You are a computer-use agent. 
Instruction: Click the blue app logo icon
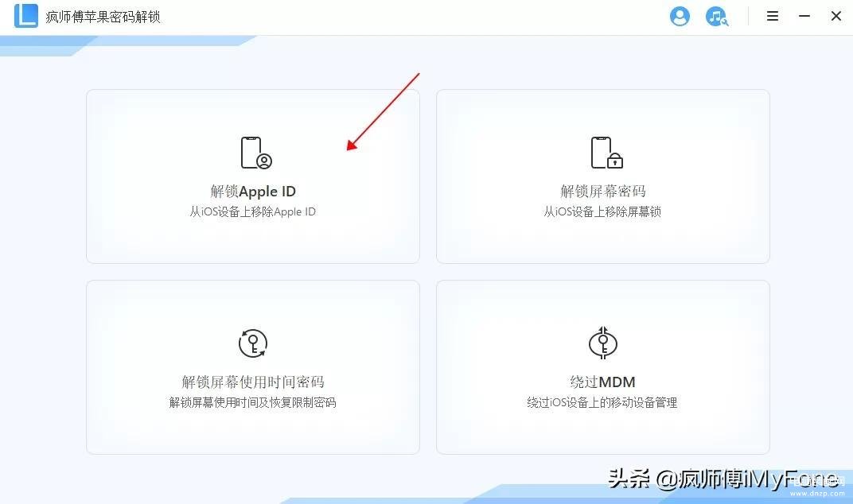(x=26, y=16)
